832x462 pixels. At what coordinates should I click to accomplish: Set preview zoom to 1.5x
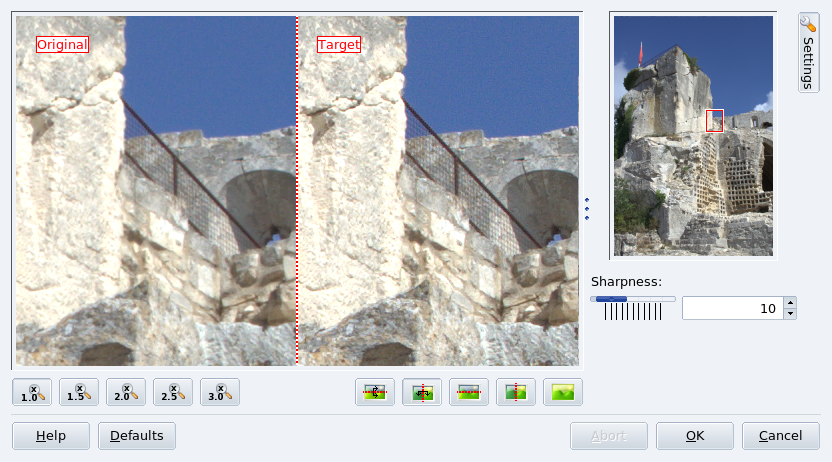pos(79,392)
